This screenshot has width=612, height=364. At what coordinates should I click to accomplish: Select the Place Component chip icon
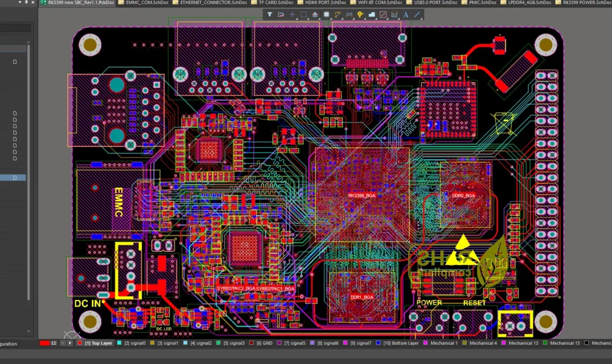[326, 14]
